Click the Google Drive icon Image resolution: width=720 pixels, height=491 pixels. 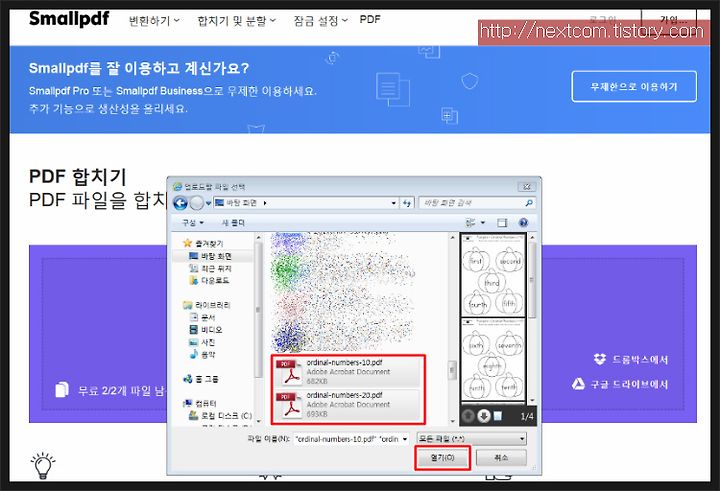579,384
